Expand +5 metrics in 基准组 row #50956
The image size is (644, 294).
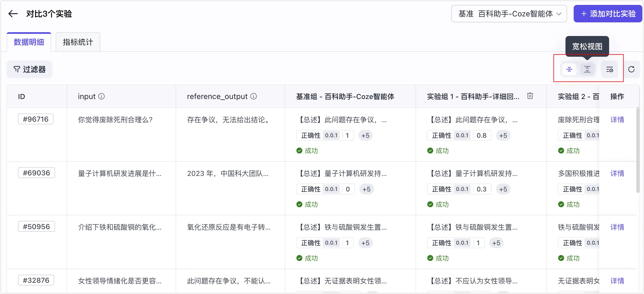point(365,243)
